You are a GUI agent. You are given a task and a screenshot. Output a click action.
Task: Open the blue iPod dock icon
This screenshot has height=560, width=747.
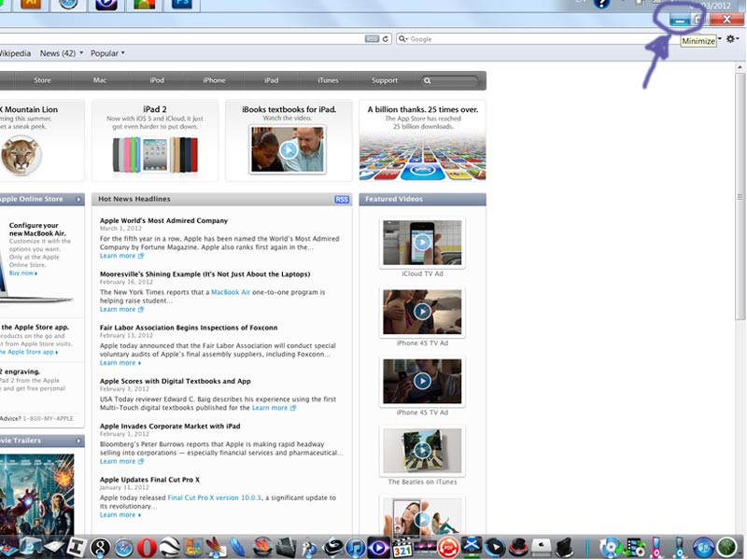click(680, 547)
